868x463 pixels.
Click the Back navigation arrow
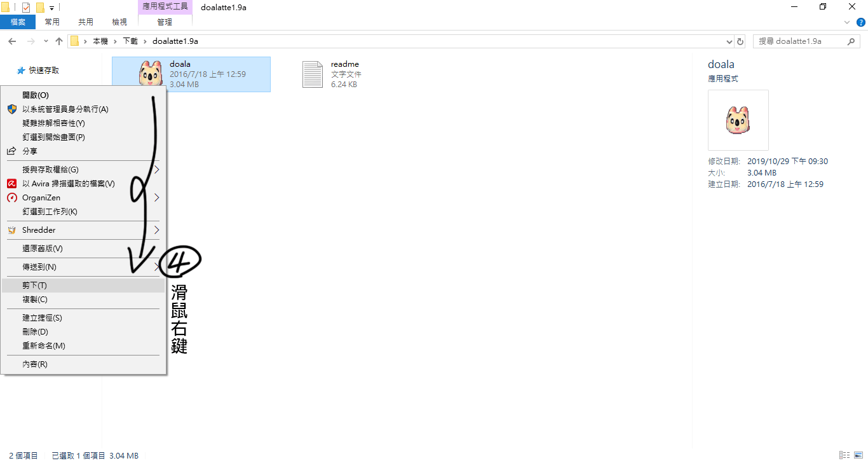(x=12, y=41)
